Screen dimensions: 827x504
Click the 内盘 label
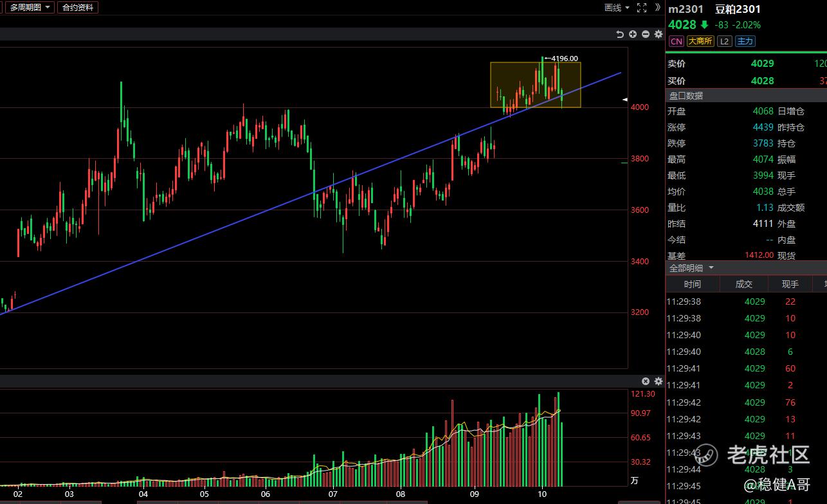click(x=786, y=240)
